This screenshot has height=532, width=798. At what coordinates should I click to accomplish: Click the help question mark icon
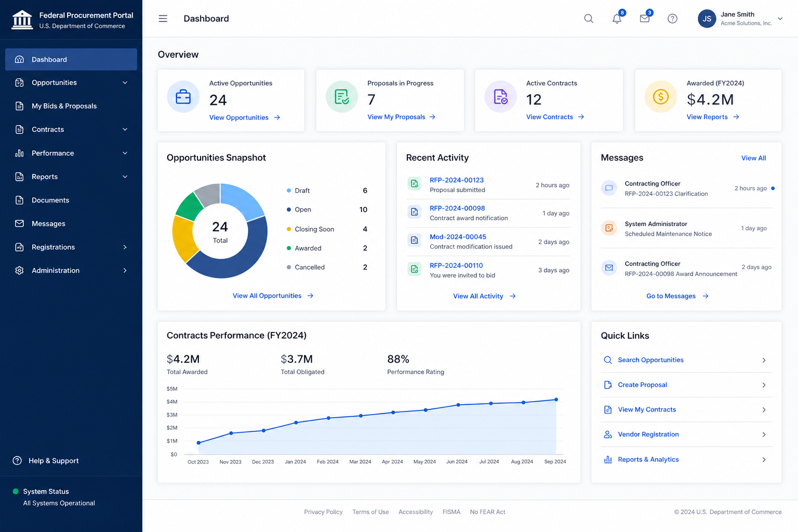click(672, 19)
